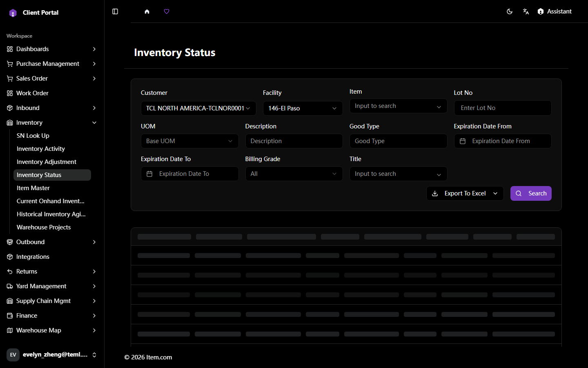Click the Outbound package icon
This screenshot has width=588, height=368.
10,242
